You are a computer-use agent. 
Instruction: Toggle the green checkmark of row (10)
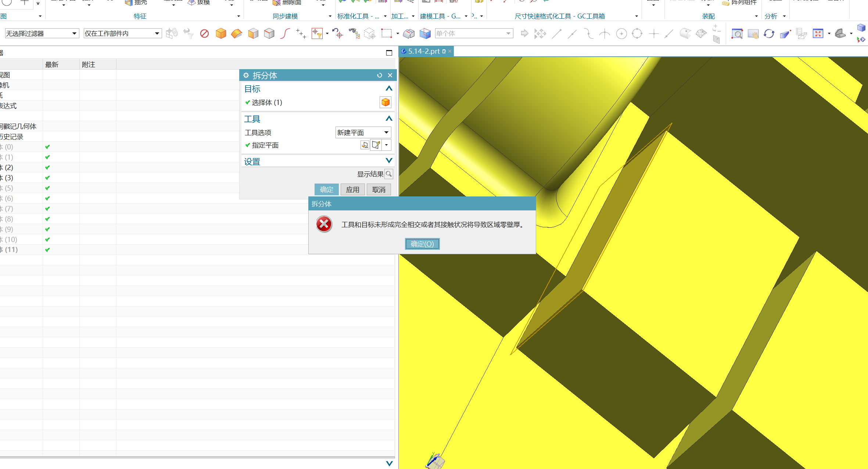pyautogui.click(x=47, y=239)
